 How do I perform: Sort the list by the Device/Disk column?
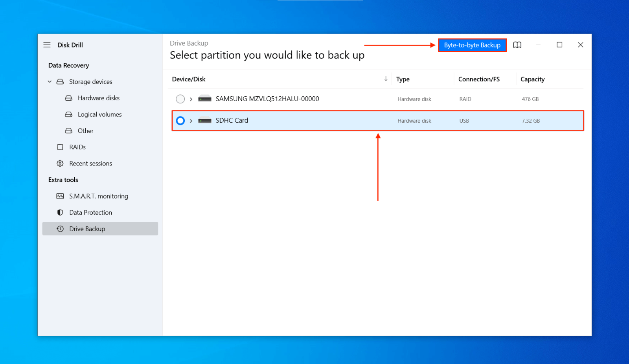click(x=189, y=79)
